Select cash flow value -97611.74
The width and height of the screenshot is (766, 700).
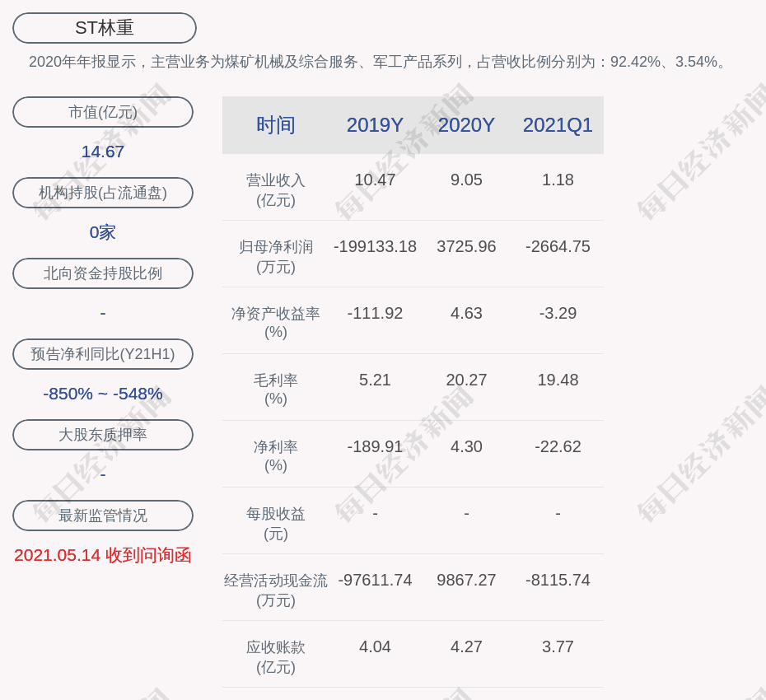coord(375,580)
